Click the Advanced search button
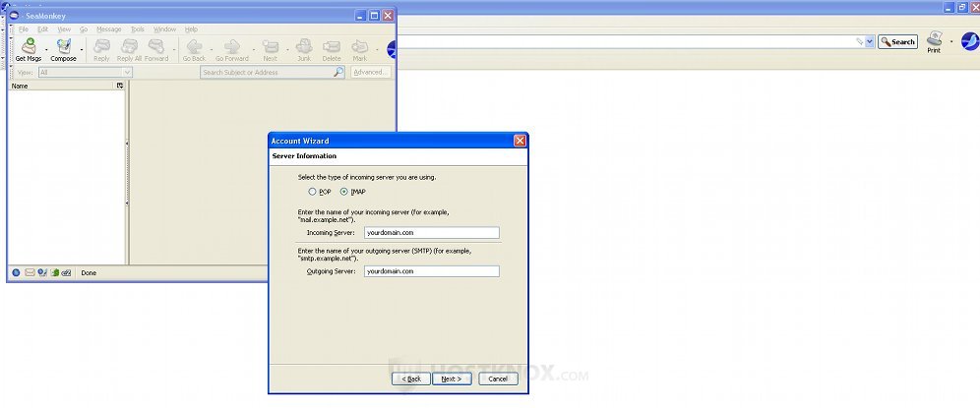Image resolution: width=980 pixels, height=408 pixels. pos(371,72)
